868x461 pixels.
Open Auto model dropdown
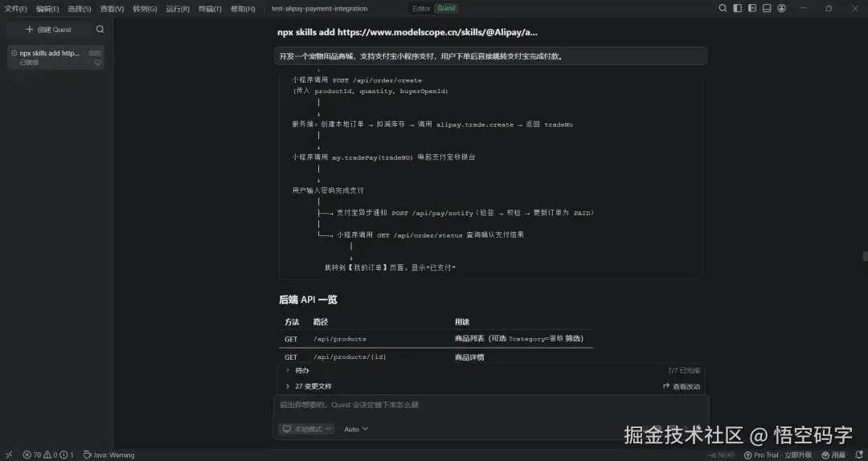point(356,429)
